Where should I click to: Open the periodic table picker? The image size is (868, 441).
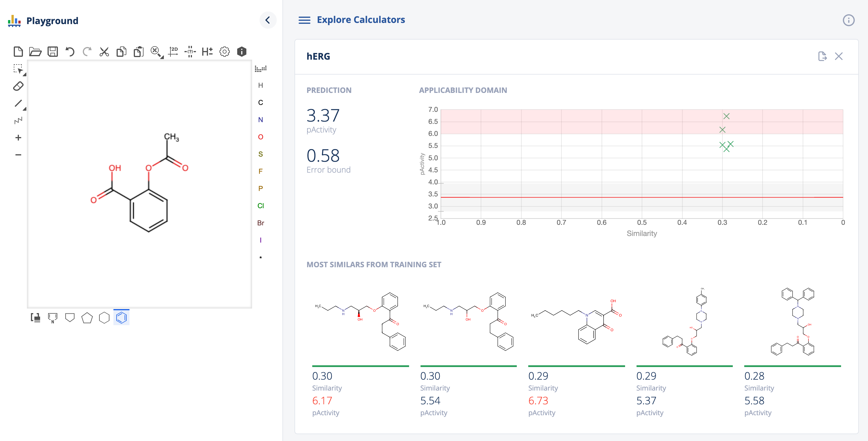click(260, 69)
